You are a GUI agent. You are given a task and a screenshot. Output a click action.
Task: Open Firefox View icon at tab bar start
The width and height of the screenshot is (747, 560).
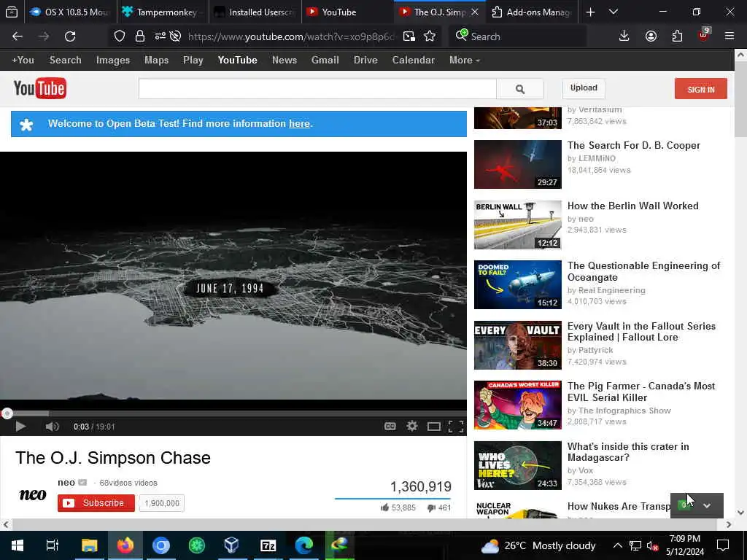click(12, 12)
